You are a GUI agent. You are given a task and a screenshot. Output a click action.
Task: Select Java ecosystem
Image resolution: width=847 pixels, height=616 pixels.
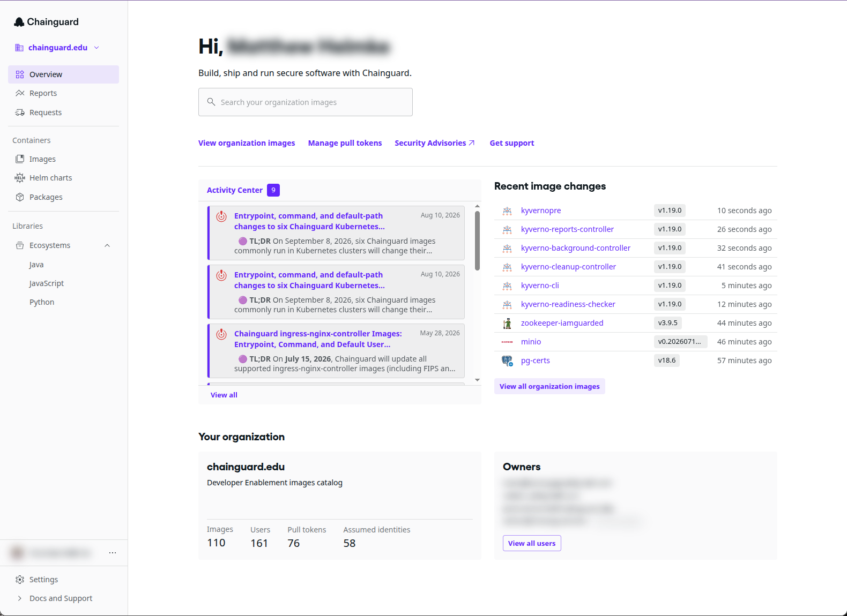click(x=36, y=265)
